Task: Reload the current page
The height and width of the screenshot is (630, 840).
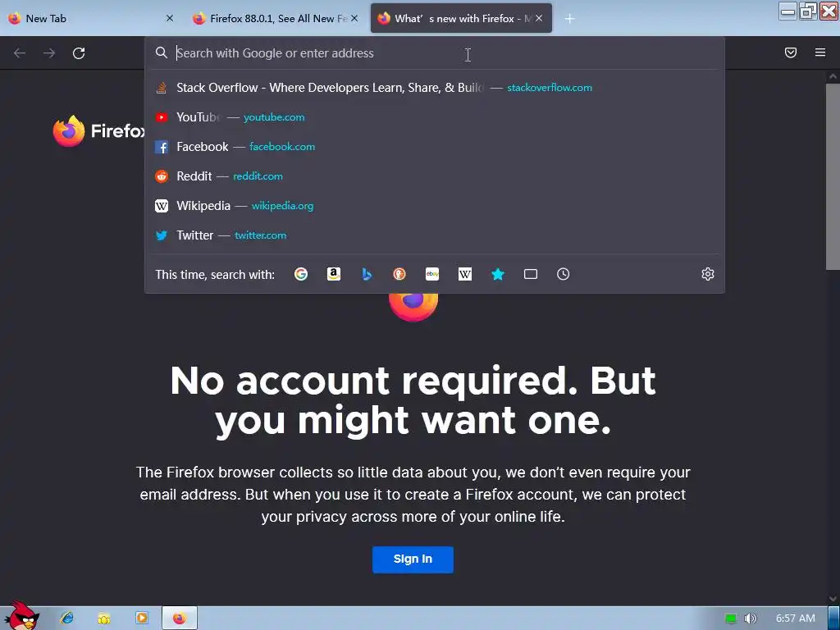Action: (x=79, y=53)
